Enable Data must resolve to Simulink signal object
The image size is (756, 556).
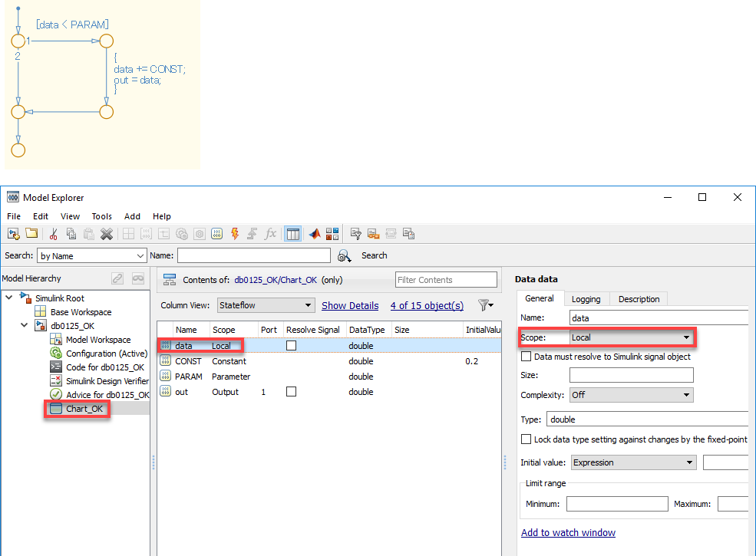coord(527,357)
